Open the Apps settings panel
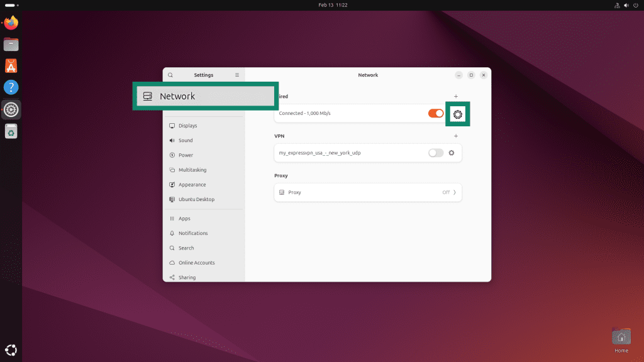This screenshot has width=644, height=362. (204, 218)
